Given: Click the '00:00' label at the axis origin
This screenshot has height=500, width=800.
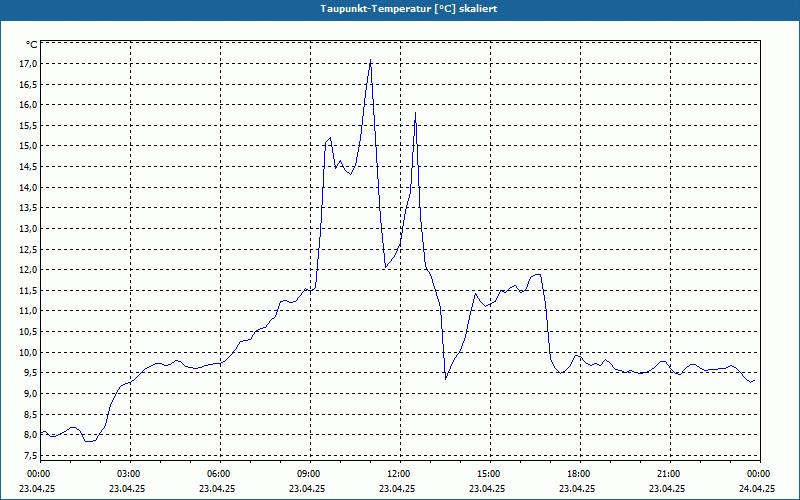Looking at the screenshot, I should pos(38,474).
